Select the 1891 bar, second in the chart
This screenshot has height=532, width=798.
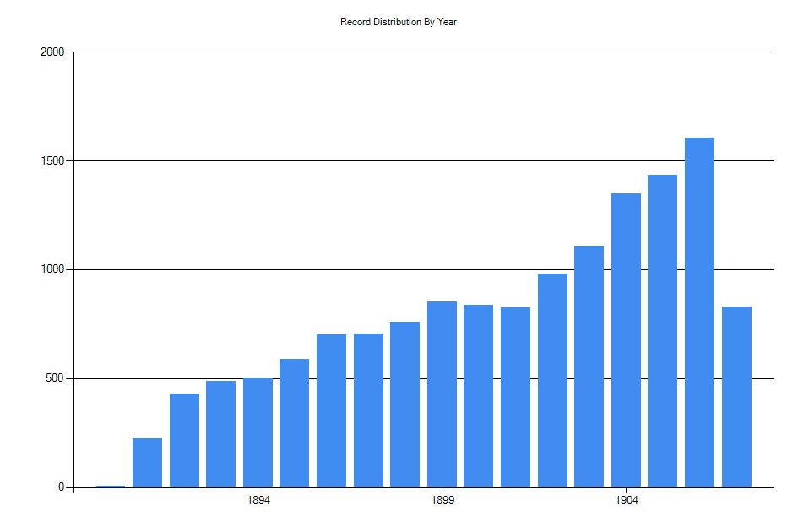[148, 463]
